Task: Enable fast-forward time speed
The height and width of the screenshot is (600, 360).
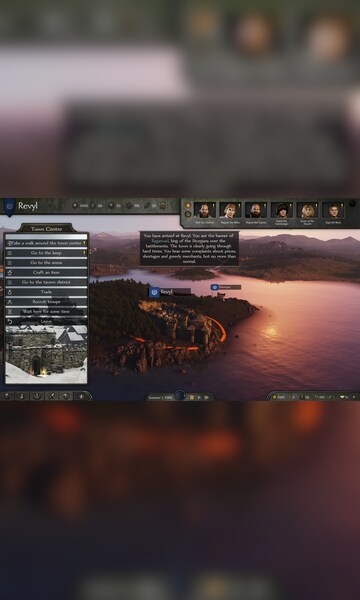Action: (207, 397)
